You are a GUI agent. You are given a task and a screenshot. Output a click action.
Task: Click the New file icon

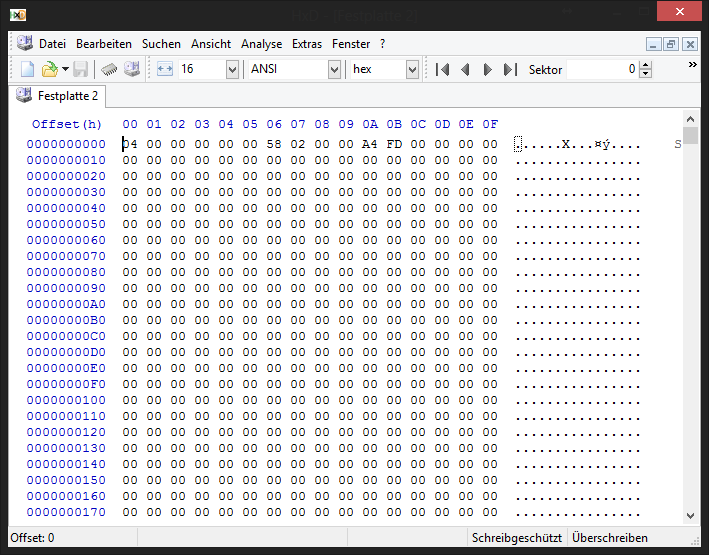tap(27, 69)
